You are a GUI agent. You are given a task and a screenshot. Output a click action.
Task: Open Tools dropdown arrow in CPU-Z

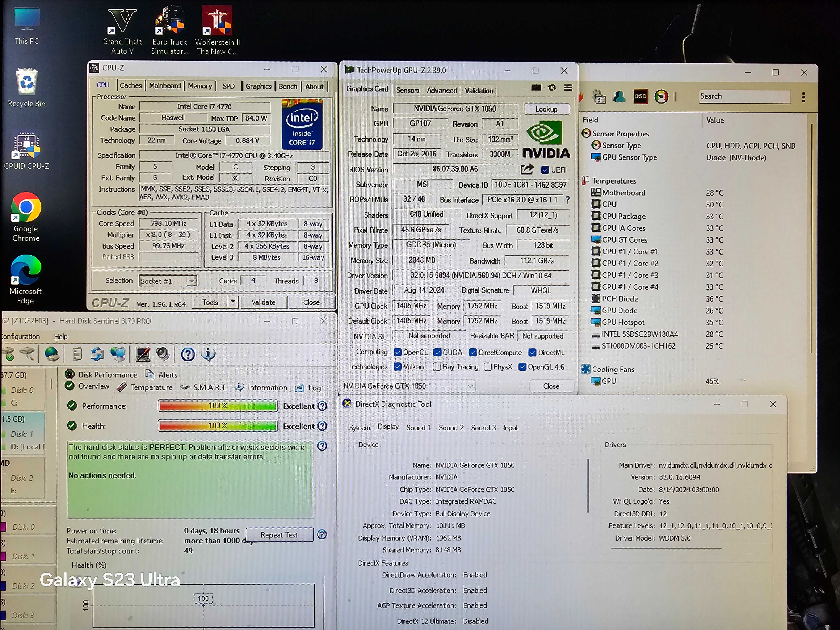coord(233,302)
